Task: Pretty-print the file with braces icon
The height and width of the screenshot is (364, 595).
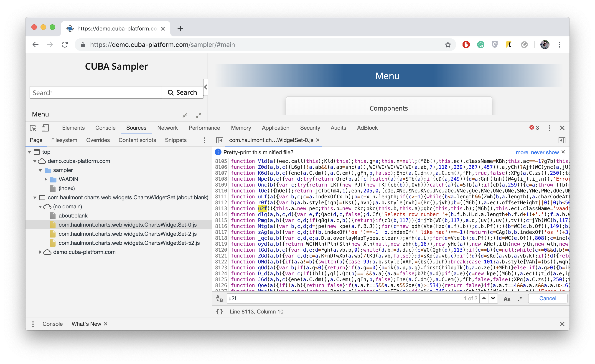Action: [x=219, y=312]
